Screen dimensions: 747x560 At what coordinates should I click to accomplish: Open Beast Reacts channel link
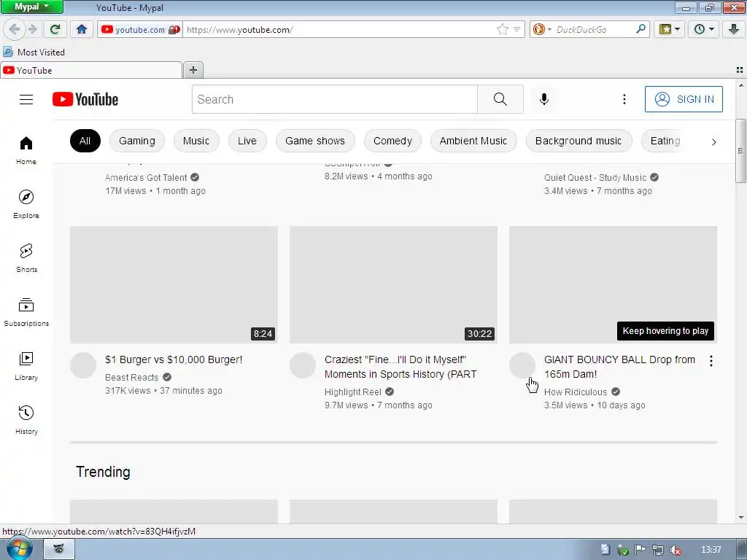[x=132, y=377]
